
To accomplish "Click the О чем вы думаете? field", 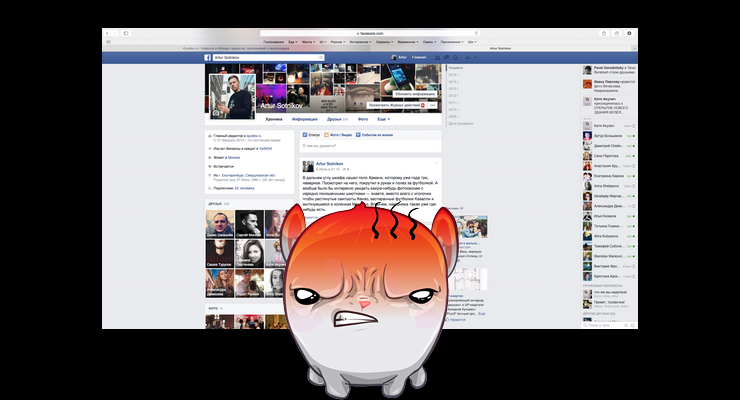I will point(370,146).
